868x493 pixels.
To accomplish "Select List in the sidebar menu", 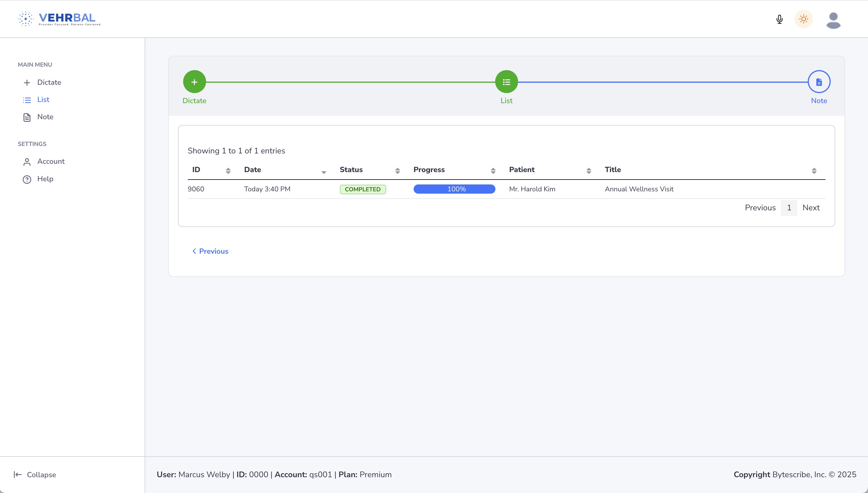I will coord(43,99).
